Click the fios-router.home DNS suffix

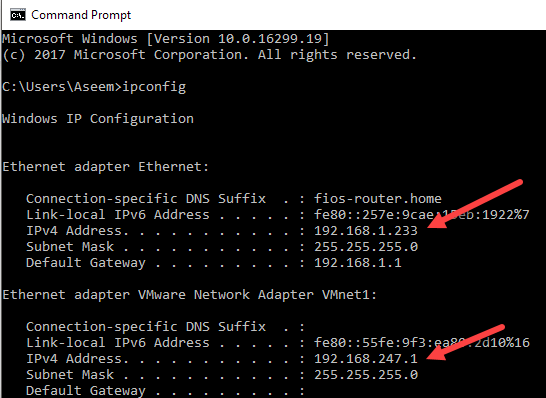(378, 198)
